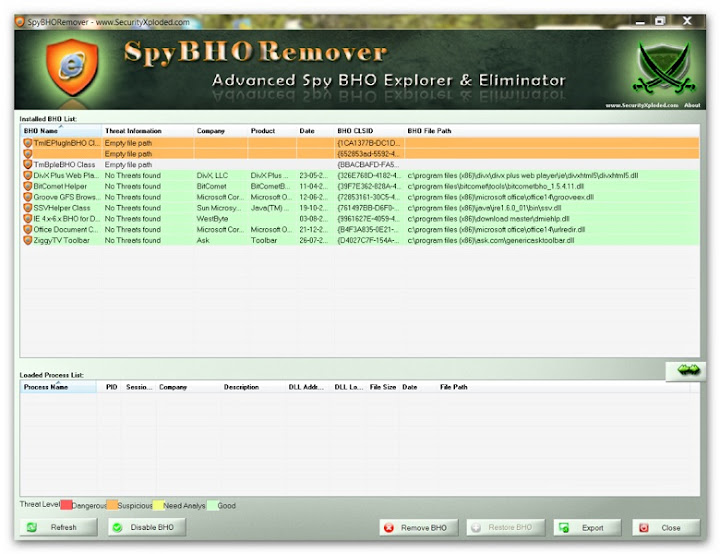Sort by Threat Information column header
720x554 pixels.
(x=147, y=131)
